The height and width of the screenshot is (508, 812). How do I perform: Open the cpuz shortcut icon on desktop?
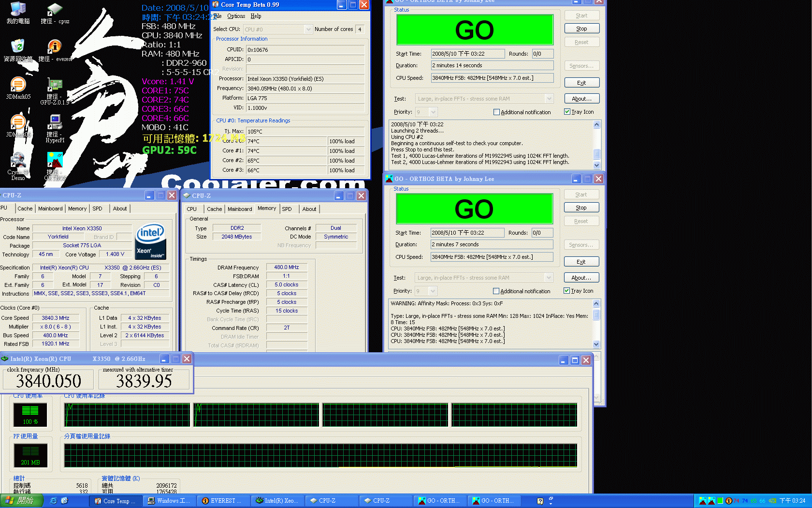(x=55, y=13)
